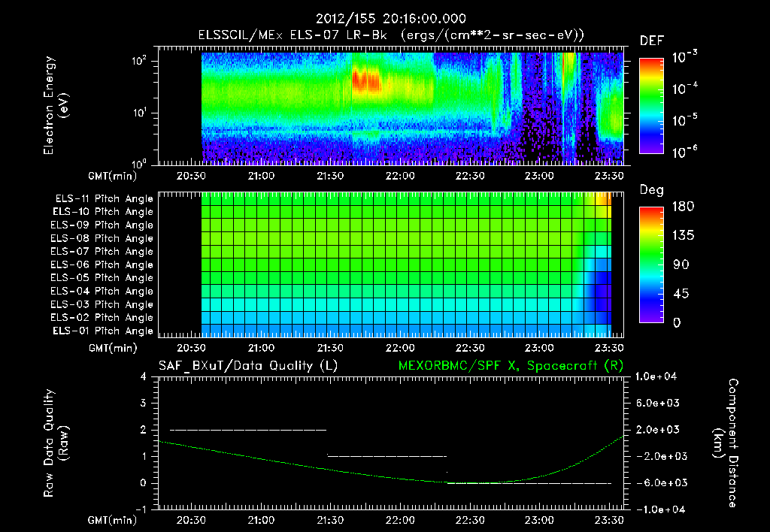Screen dimensions: 770x532
Task: Click the 20:30 tick under the data quality plot
Action: [x=191, y=520]
